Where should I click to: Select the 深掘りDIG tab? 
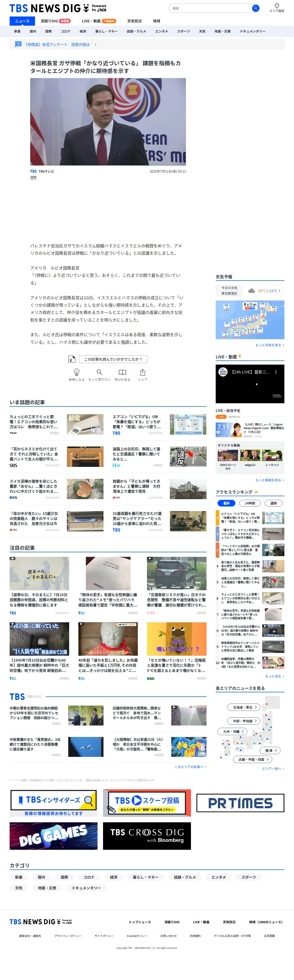coord(56,21)
